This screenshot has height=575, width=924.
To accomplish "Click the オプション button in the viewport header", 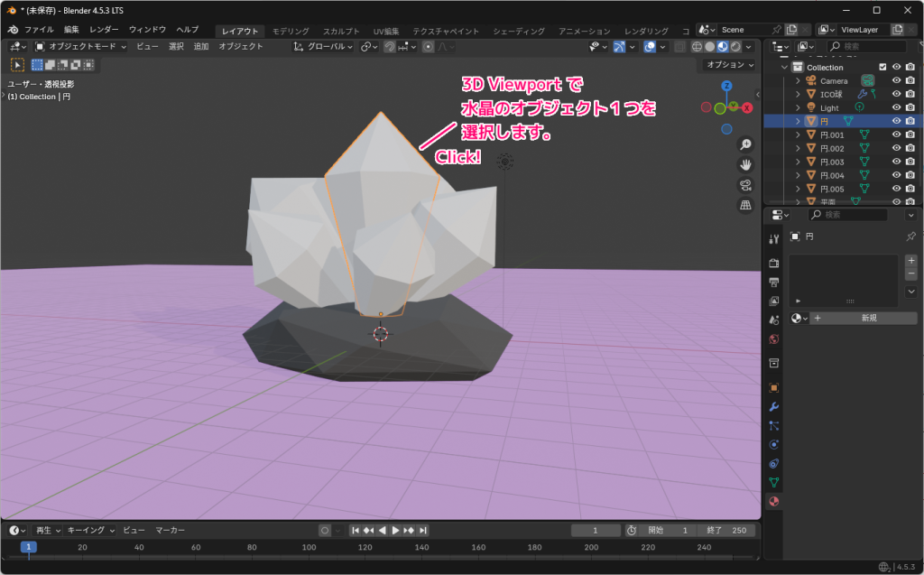I will (731, 65).
